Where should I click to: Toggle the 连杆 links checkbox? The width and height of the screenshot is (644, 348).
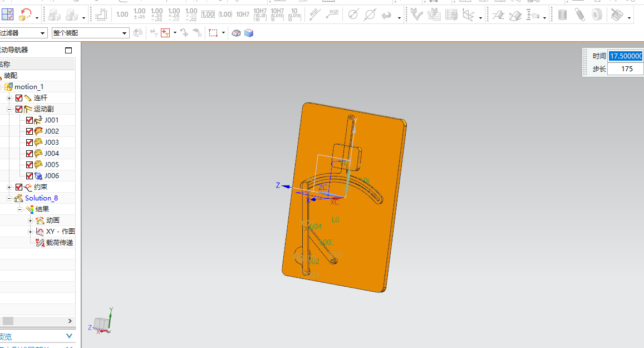pyautogui.click(x=19, y=98)
